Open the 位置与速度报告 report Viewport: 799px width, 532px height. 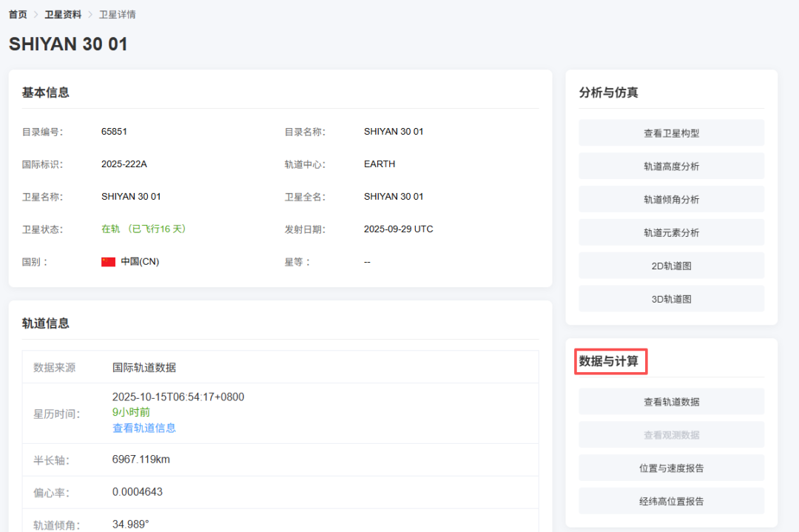[671, 468]
